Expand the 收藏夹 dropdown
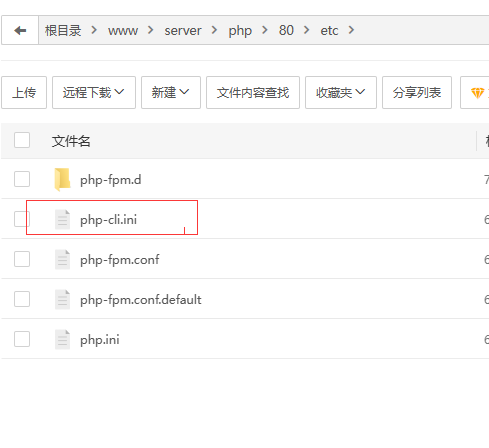Viewport: 489px width, 448px height. tap(341, 93)
